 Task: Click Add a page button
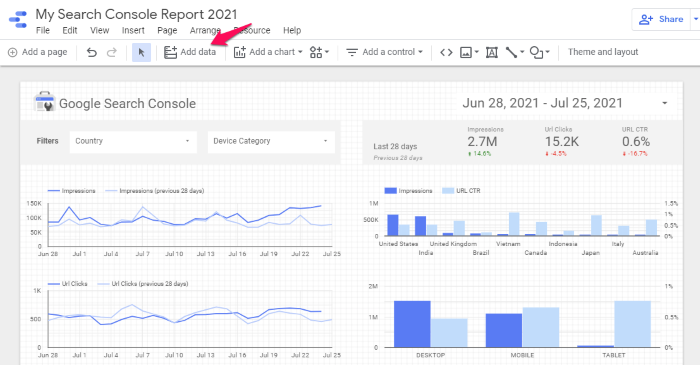tap(38, 52)
